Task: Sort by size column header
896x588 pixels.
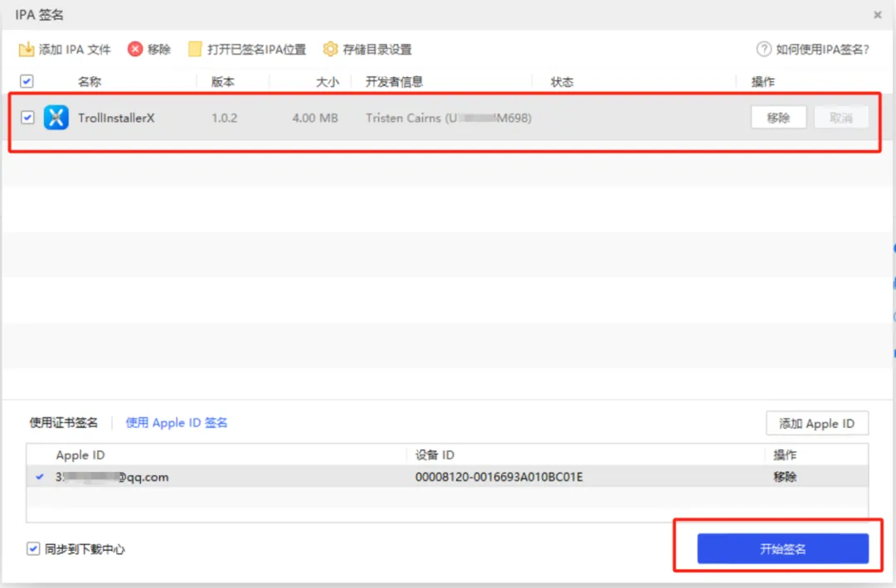Action: pyautogui.click(x=328, y=82)
